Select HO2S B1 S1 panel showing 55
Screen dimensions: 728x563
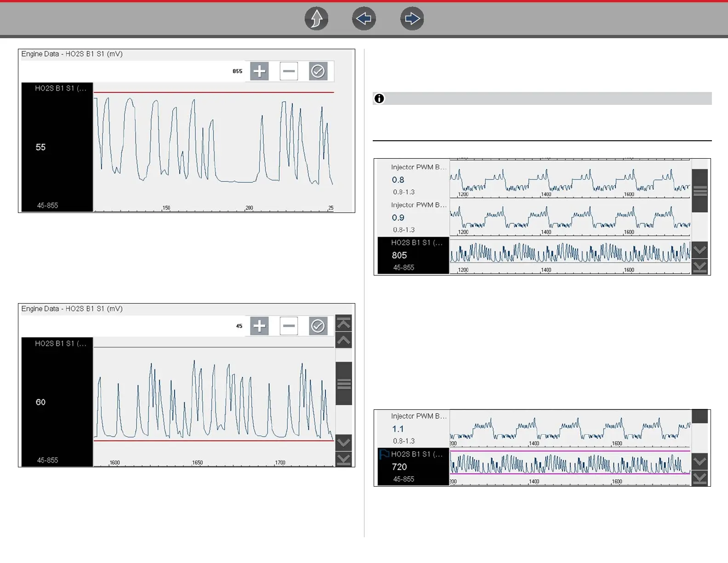(x=57, y=147)
